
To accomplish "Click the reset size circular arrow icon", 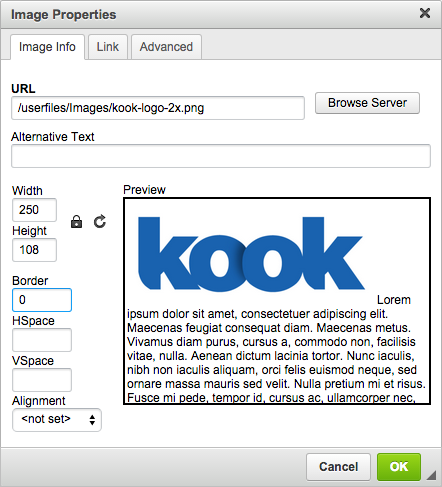I will (100, 221).
